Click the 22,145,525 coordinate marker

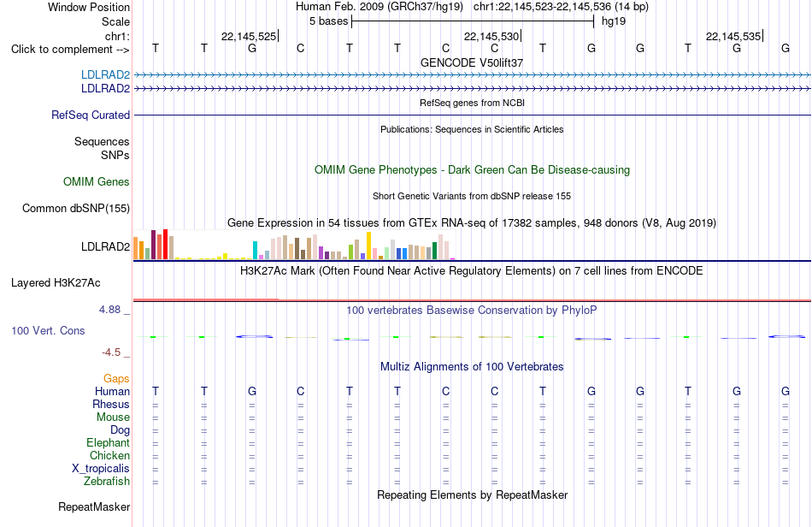[x=249, y=36]
